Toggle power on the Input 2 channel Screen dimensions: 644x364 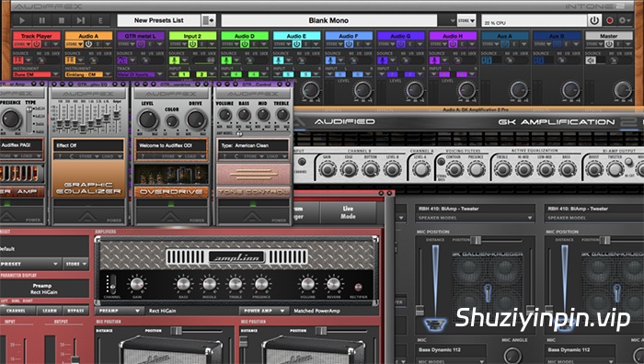[x=192, y=44]
